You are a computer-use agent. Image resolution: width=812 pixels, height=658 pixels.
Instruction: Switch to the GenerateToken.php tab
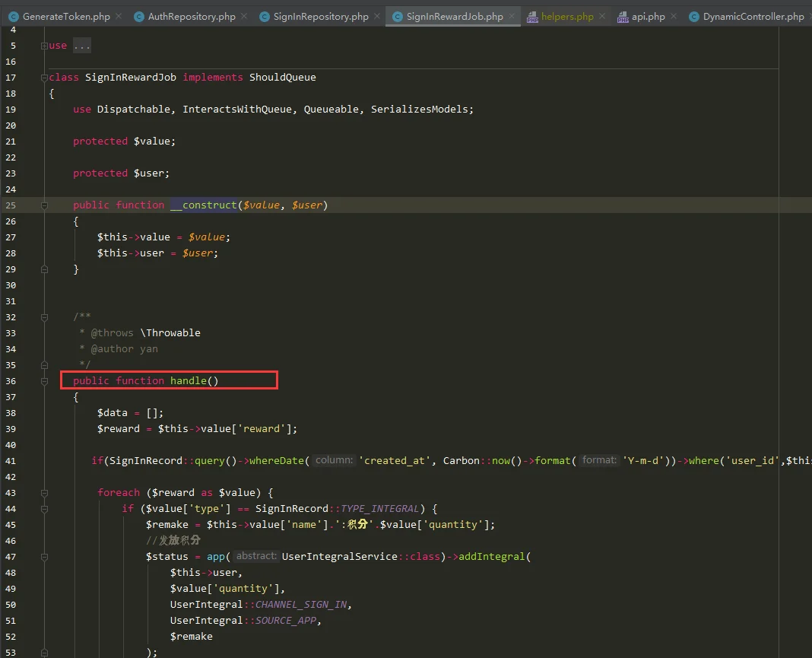pos(65,16)
